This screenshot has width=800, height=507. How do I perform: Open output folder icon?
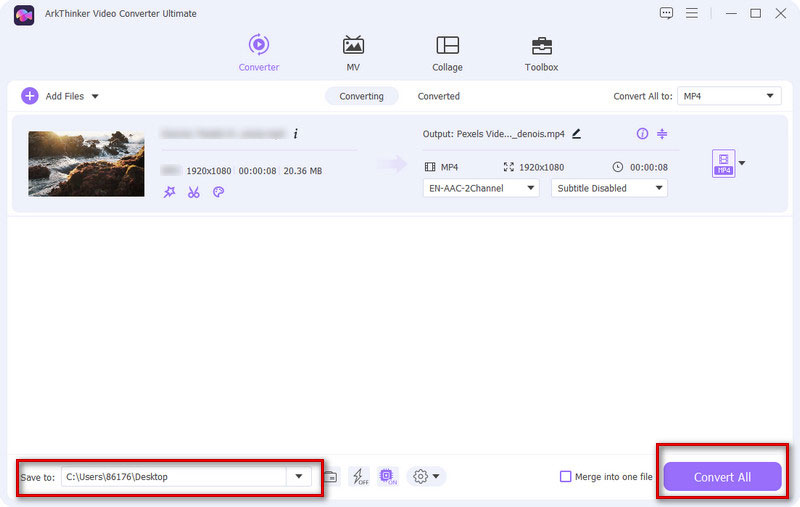pos(331,476)
